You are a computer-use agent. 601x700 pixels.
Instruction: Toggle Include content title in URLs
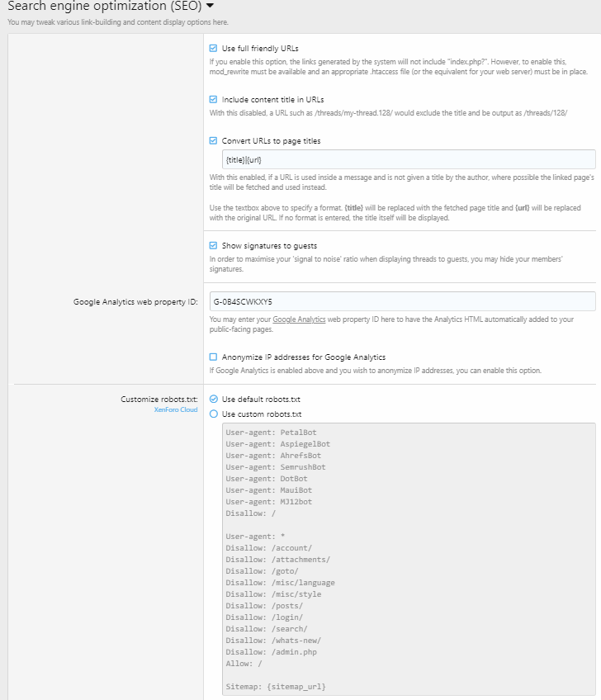214,100
